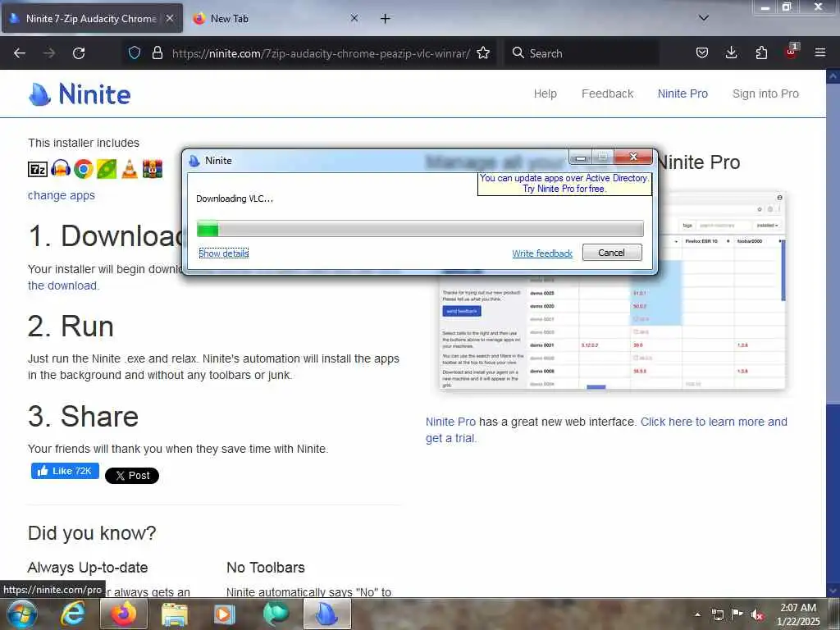Click the VLC cone icon
This screenshot has height=630, width=840.
(x=129, y=169)
